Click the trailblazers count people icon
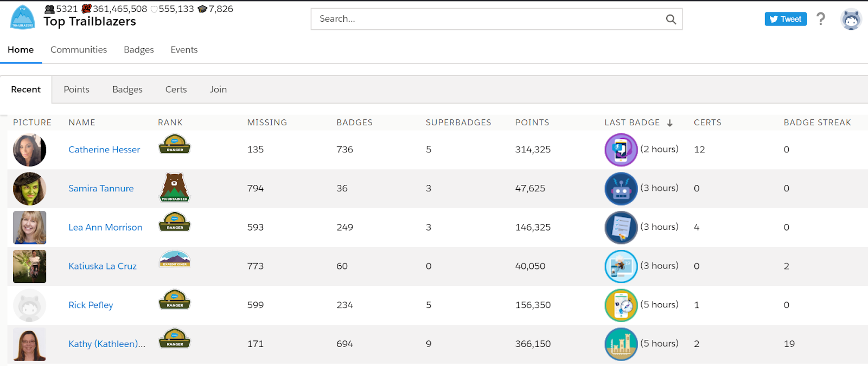 click(49, 9)
